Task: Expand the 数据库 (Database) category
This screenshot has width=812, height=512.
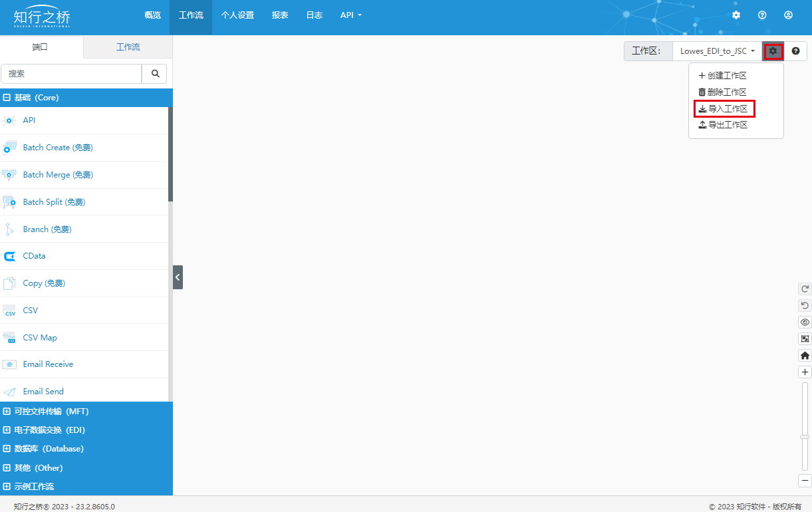Action: click(x=7, y=449)
